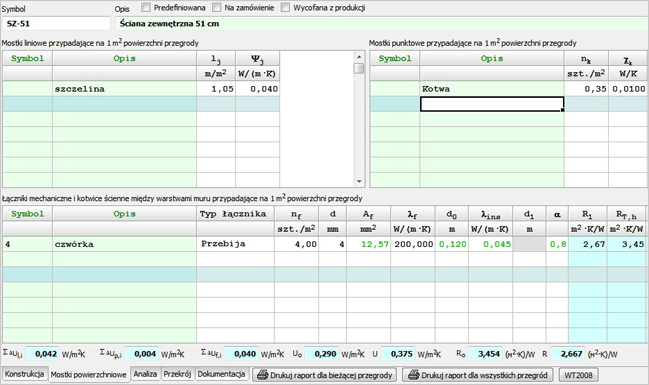649x385 pixels.
Task: Click the linear bridges table scrollbar thumb
Action: (x=359, y=68)
